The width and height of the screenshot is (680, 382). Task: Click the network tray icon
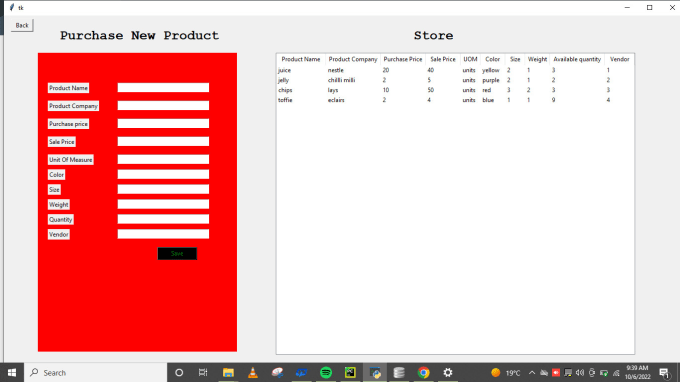[616, 373]
